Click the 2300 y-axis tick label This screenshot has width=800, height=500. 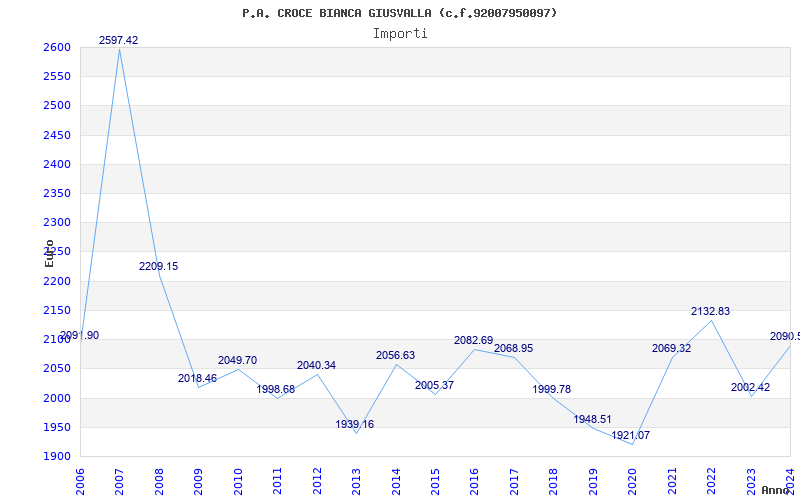(57, 222)
